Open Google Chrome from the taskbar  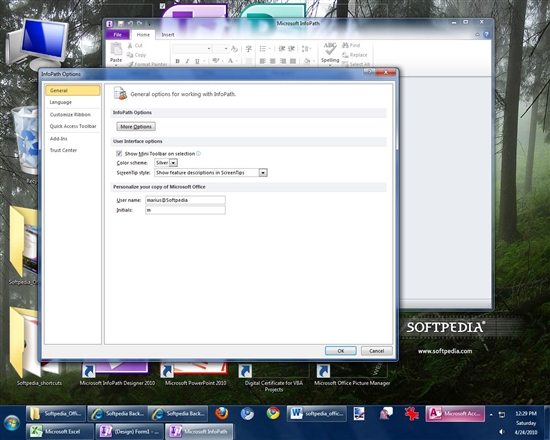pyautogui.click(x=273, y=414)
